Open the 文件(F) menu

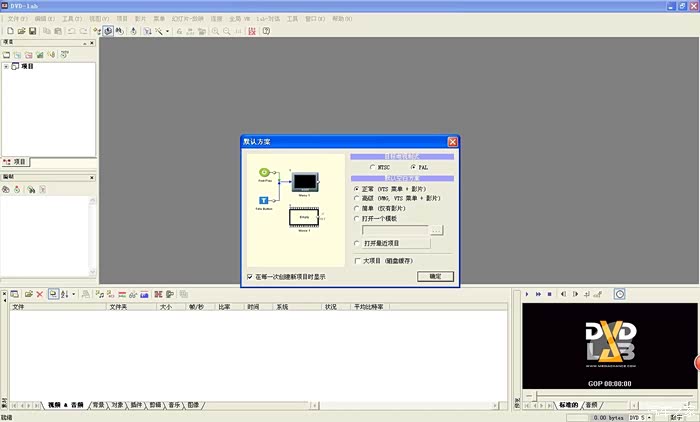18,18
